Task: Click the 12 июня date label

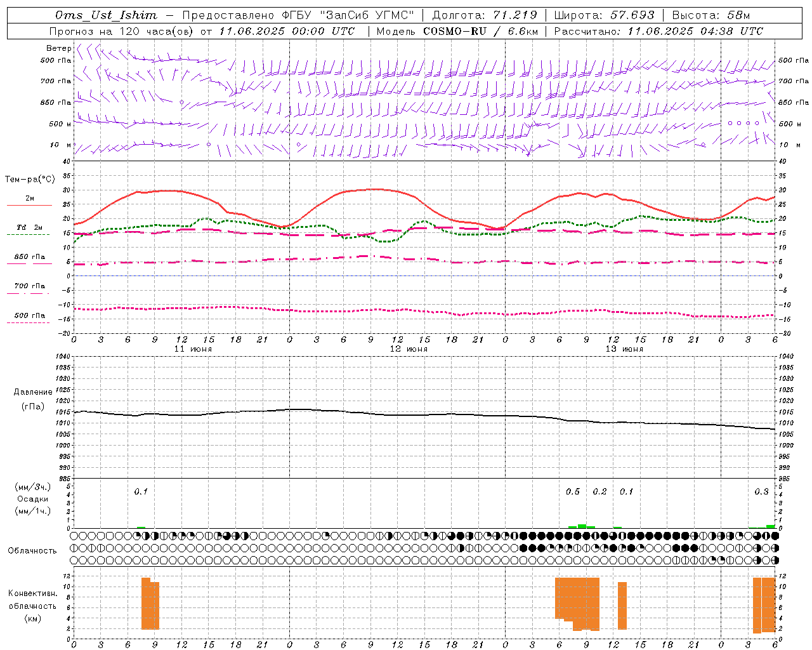Action: coord(409,349)
